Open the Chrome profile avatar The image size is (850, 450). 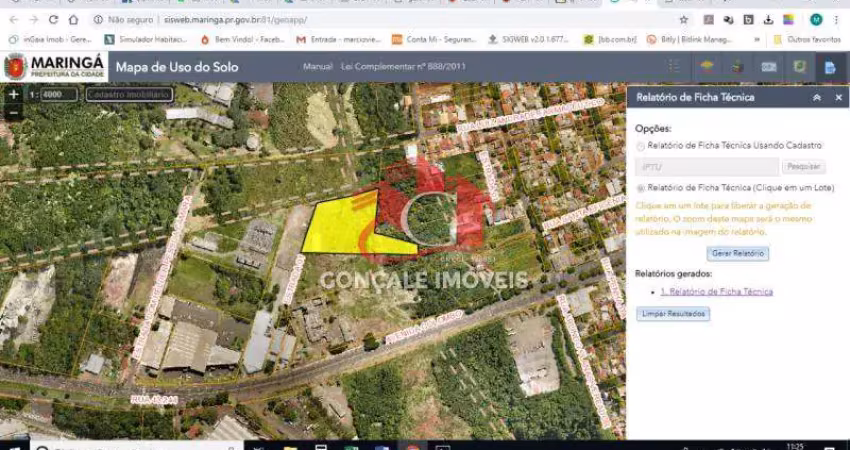point(816,20)
